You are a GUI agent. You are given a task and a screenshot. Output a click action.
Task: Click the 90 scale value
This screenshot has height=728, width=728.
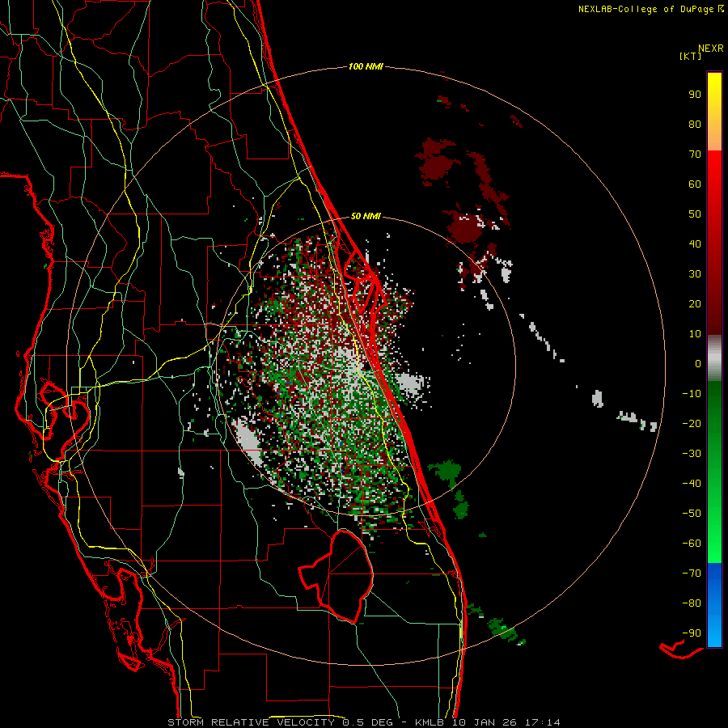(695, 95)
